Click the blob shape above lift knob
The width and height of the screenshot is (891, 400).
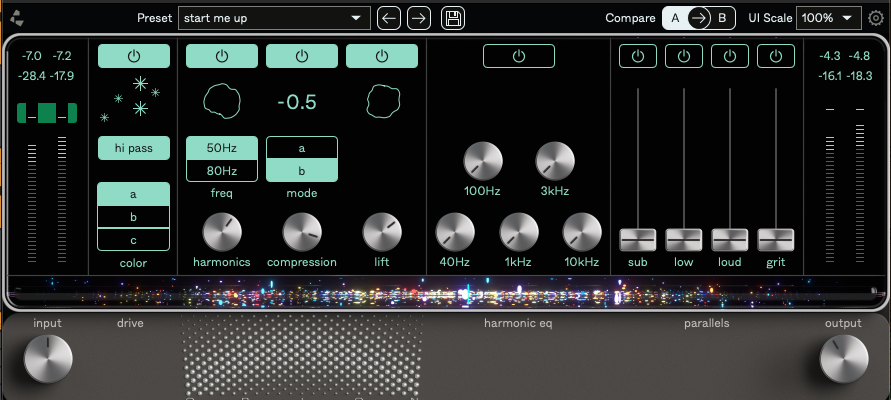tap(381, 101)
